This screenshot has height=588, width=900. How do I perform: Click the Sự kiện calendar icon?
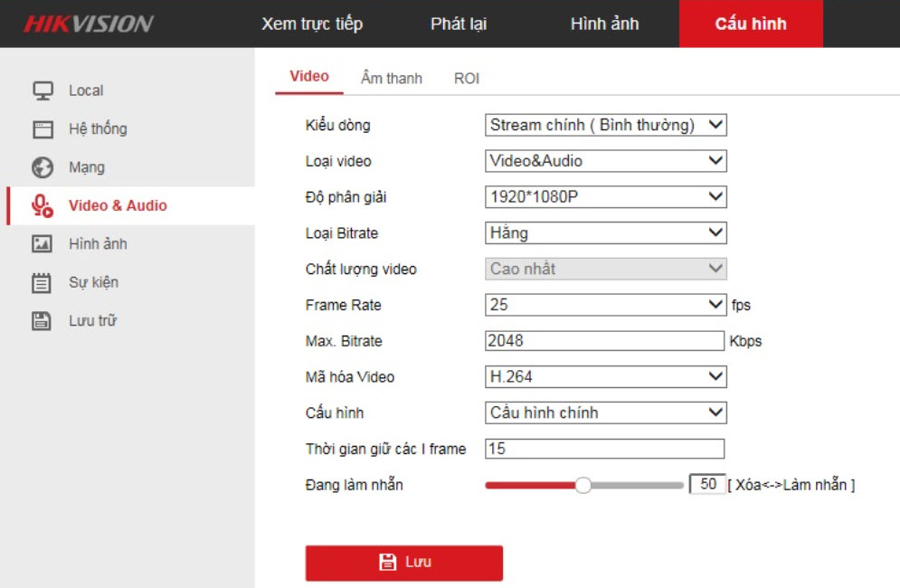click(x=42, y=282)
